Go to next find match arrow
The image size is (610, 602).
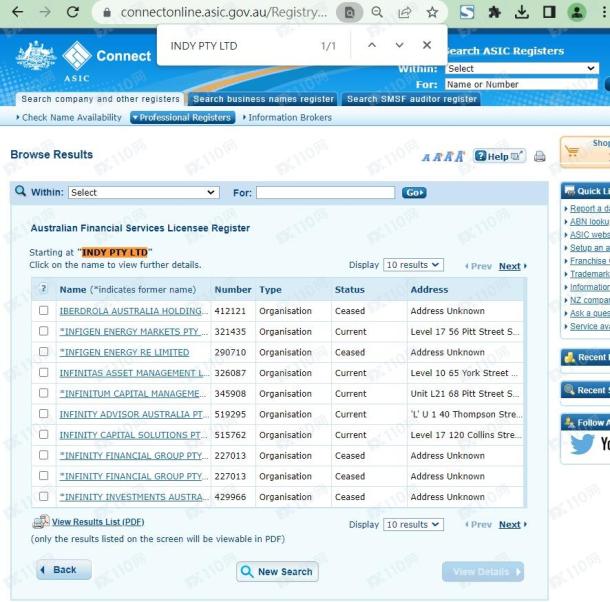point(399,45)
